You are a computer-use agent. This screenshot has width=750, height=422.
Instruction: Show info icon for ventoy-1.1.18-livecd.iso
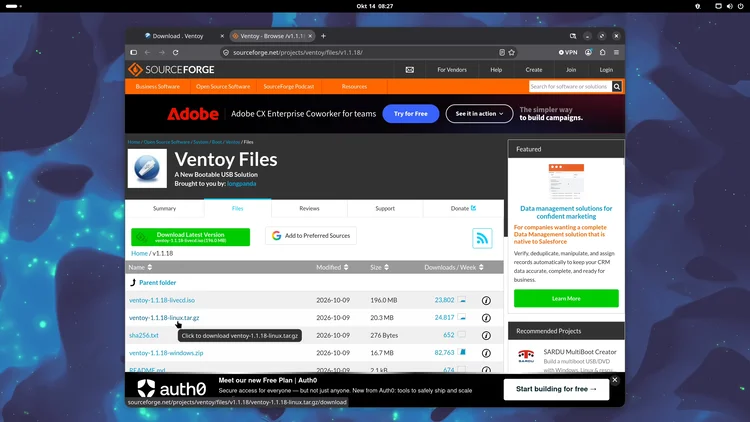[486, 300]
